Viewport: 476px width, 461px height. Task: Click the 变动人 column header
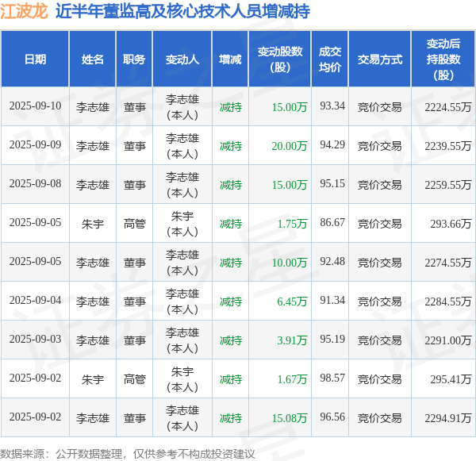182,60
